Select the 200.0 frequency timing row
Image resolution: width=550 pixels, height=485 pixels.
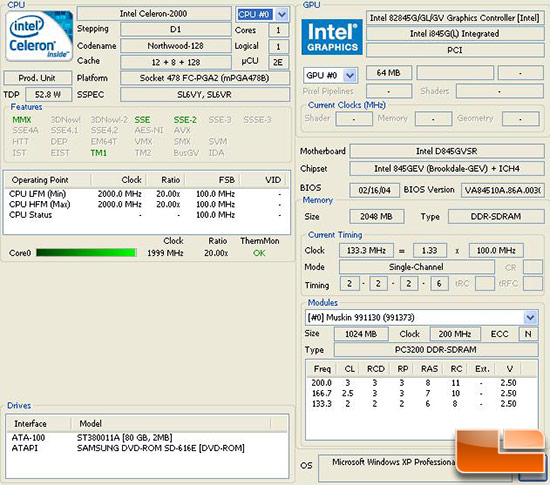pyautogui.click(x=421, y=383)
